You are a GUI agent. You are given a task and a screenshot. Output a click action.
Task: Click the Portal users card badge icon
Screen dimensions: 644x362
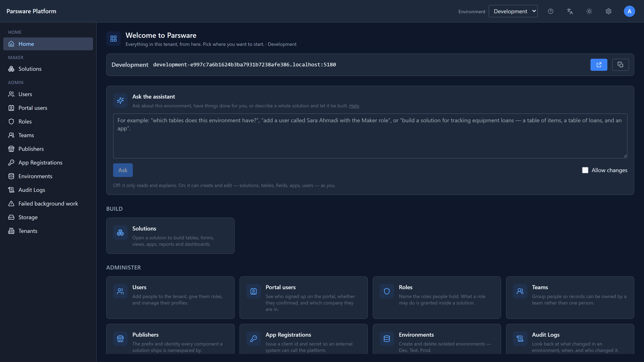click(254, 291)
